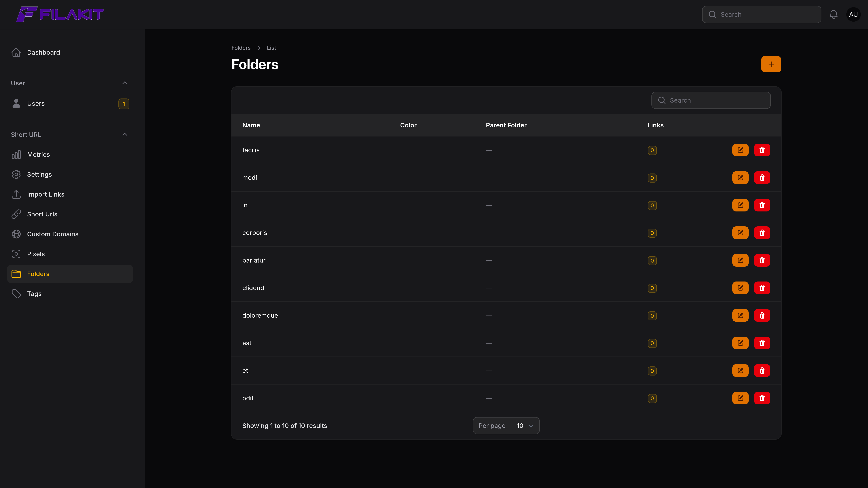Click the Name column header
868x488 pixels.
(x=251, y=125)
